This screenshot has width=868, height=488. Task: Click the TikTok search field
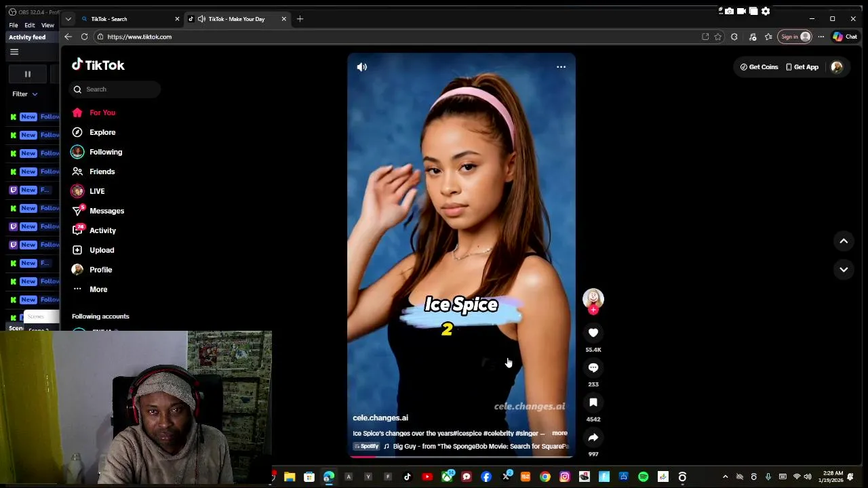click(115, 89)
